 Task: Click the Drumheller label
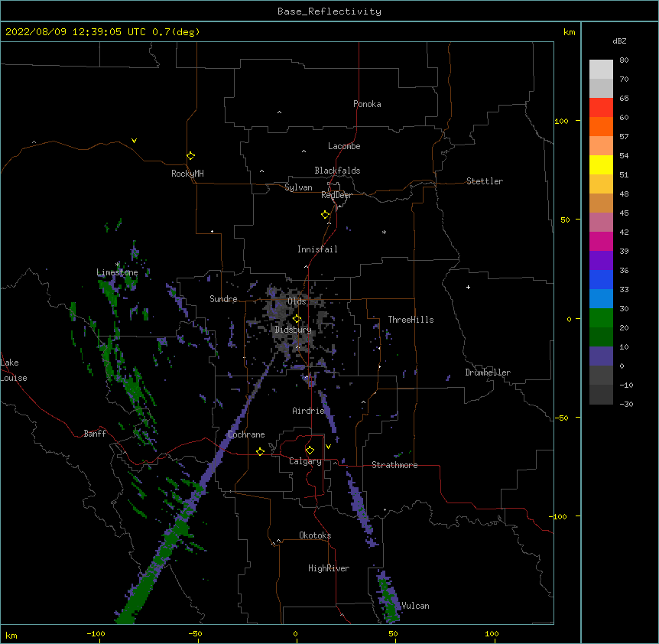click(x=488, y=372)
